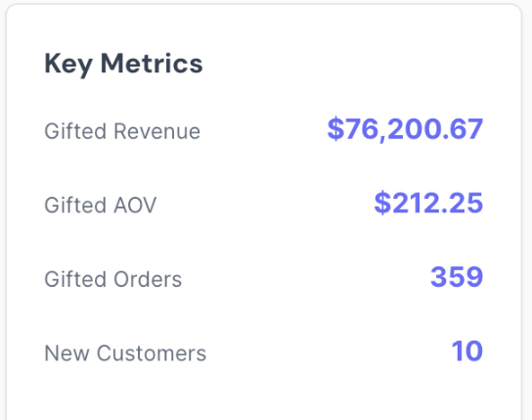
Task: Click the word Customers in the last row
Action: 152,353
